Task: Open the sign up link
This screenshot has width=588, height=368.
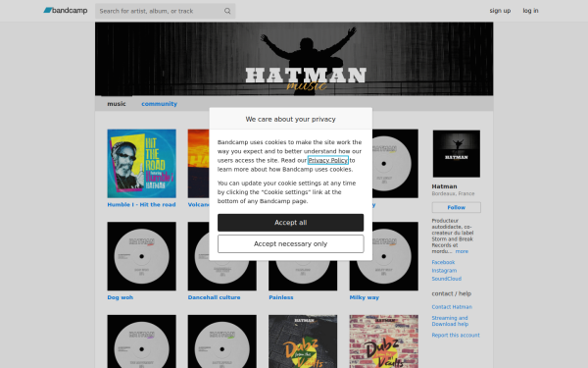Action: click(x=500, y=11)
